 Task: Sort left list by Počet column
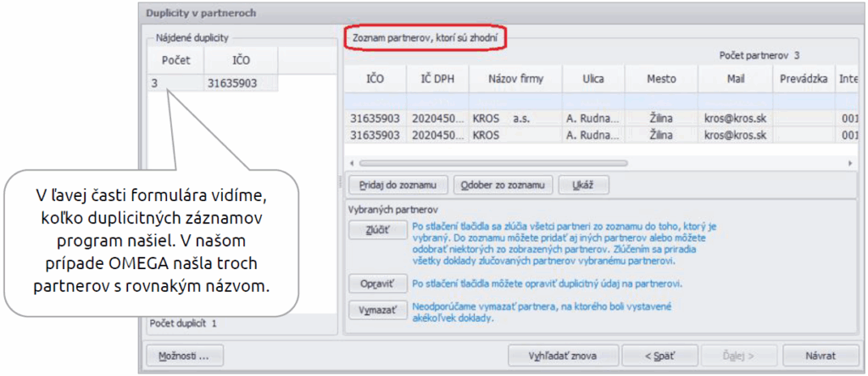pyautogui.click(x=176, y=60)
